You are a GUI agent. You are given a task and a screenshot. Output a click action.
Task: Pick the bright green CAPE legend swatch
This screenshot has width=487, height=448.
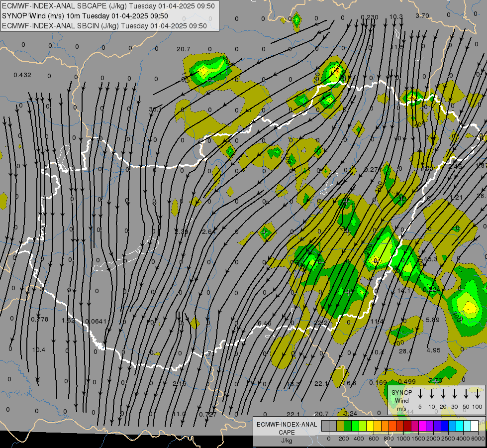click(x=355, y=426)
